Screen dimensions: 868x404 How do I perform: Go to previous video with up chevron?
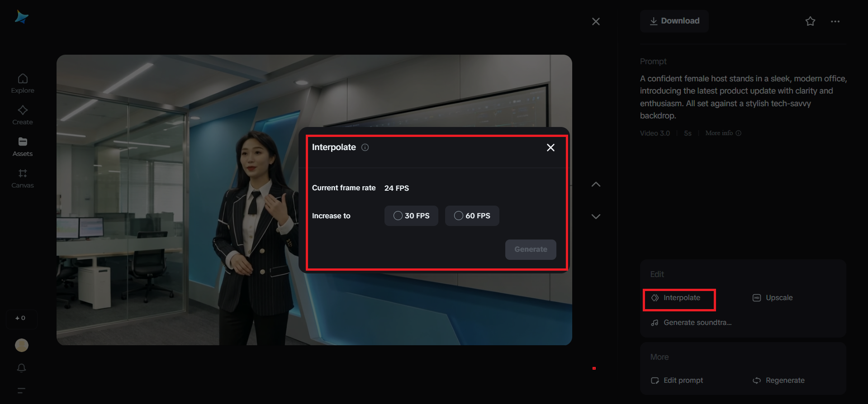tap(596, 184)
